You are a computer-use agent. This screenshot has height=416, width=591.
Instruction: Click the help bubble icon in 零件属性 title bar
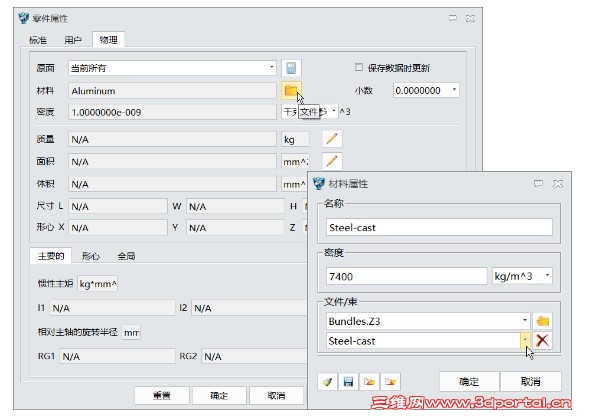point(453,18)
